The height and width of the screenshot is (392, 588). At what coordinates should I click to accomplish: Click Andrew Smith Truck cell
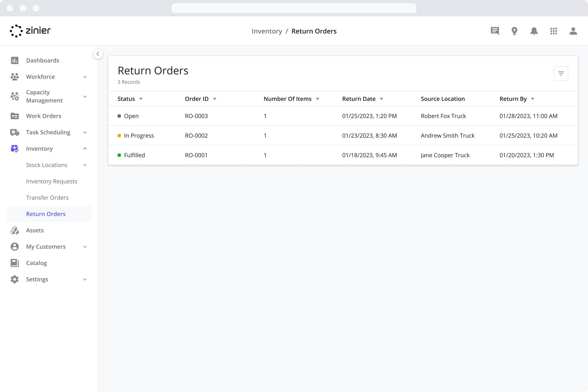pyautogui.click(x=448, y=136)
